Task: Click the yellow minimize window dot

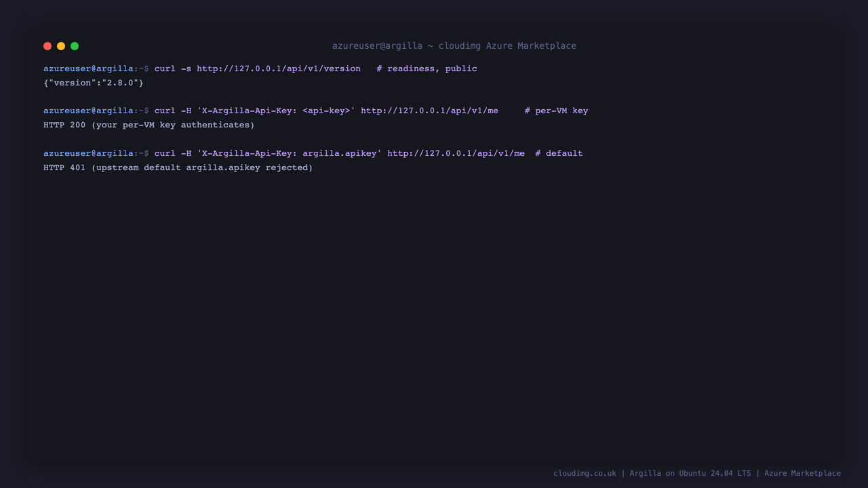Action: click(x=61, y=46)
